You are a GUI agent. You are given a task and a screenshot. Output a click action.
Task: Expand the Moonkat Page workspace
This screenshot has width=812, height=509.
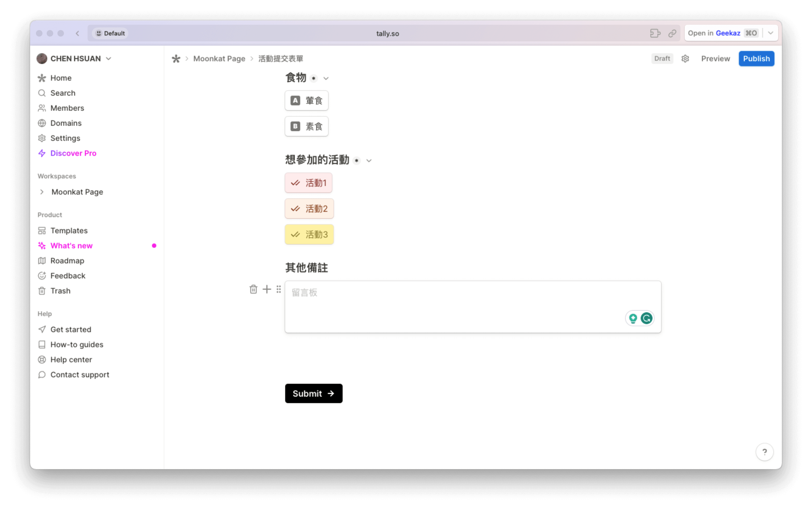[42, 192]
